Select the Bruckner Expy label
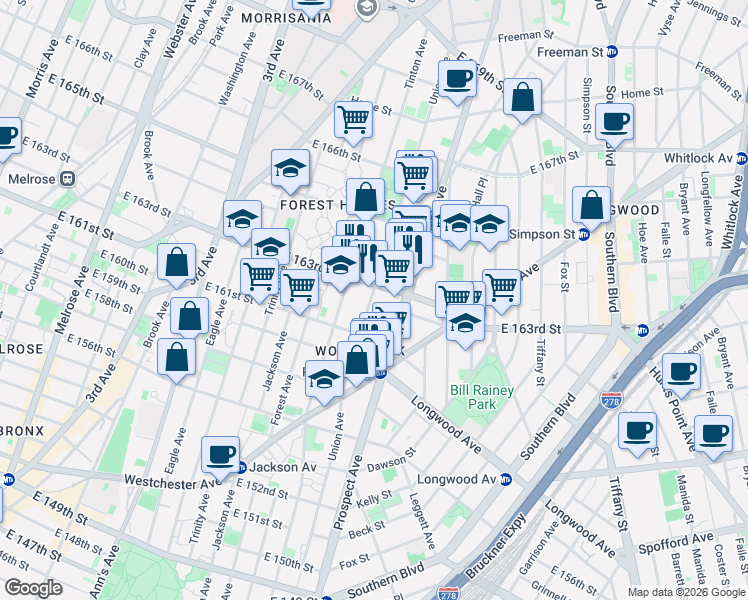Image resolution: width=748 pixels, height=600 pixels. click(x=496, y=546)
